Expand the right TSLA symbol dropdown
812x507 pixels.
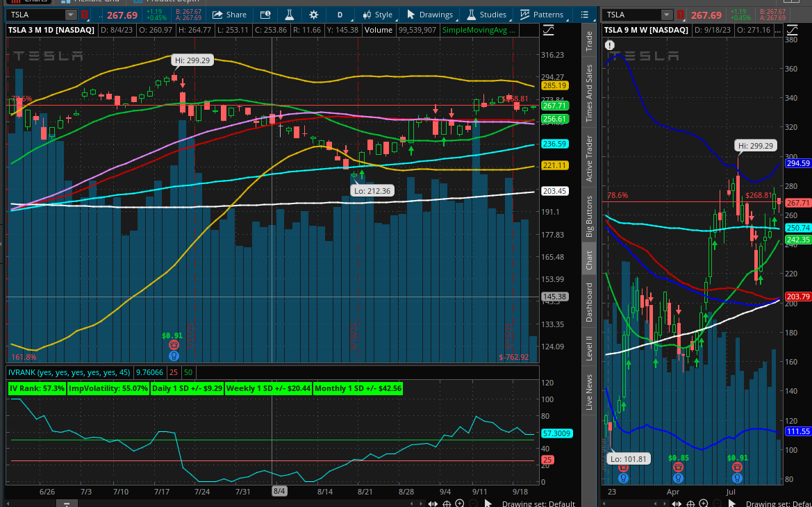click(667, 15)
